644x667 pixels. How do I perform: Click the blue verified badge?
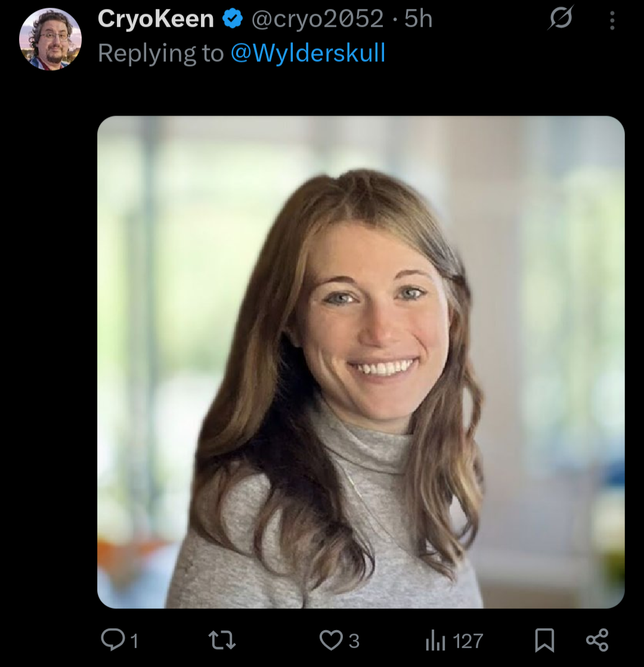tap(233, 19)
